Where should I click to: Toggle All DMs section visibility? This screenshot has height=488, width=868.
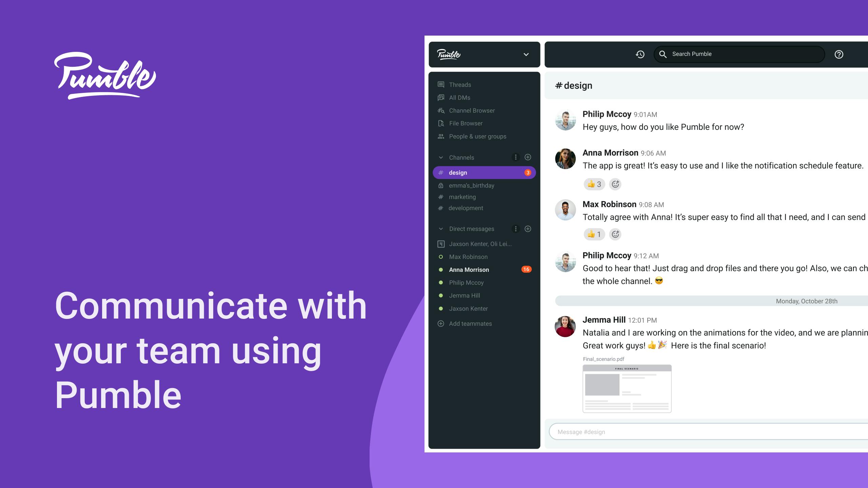coord(460,97)
